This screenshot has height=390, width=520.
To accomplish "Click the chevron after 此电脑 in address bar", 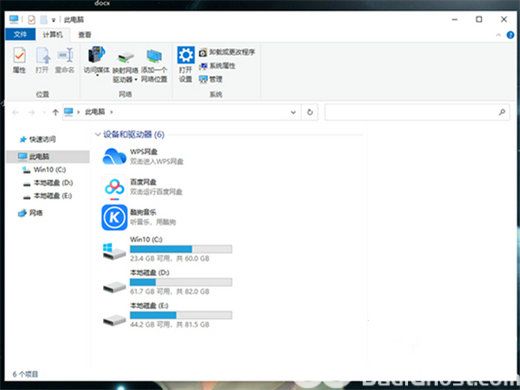I will pos(112,112).
